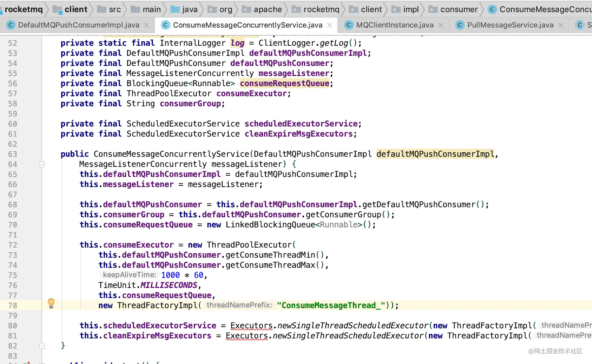Click line number 63 in the gutter
The width and height of the screenshot is (592, 364).
(12, 154)
